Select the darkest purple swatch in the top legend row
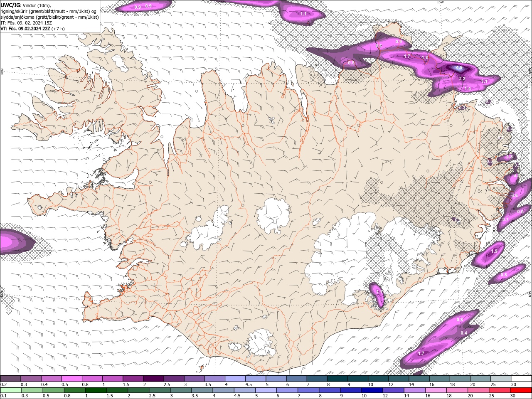 point(153,378)
